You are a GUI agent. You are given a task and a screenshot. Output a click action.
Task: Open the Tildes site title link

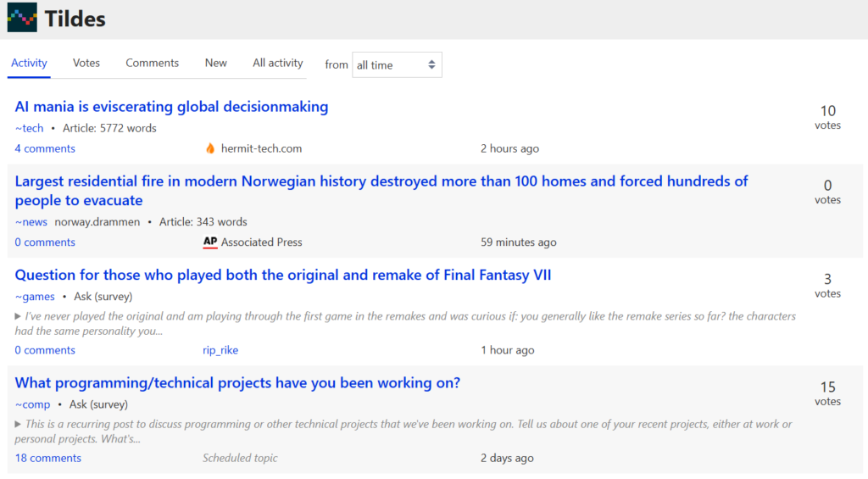75,19
